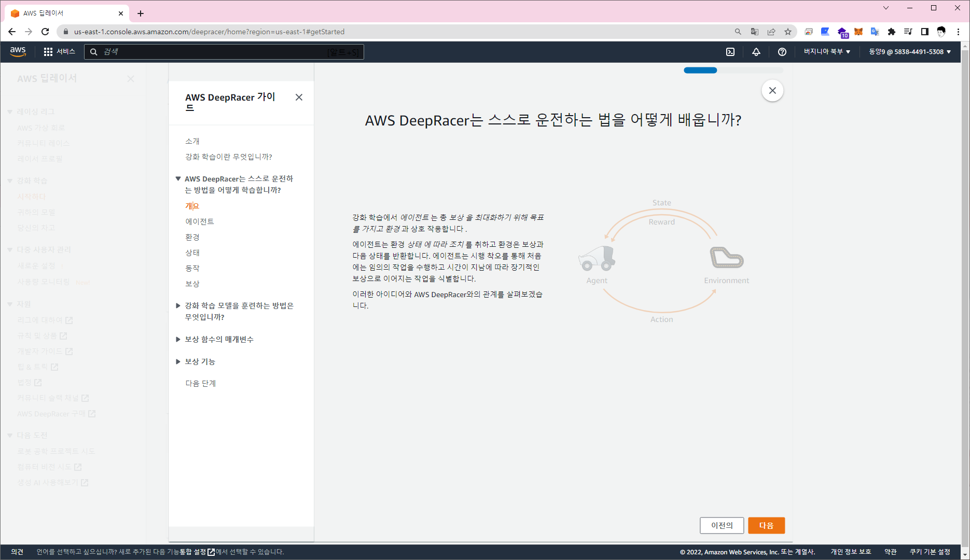This screenshot has height=560, width=970.
Task: Close the tutorial with round X button
Action: click(x=772, y=91)
